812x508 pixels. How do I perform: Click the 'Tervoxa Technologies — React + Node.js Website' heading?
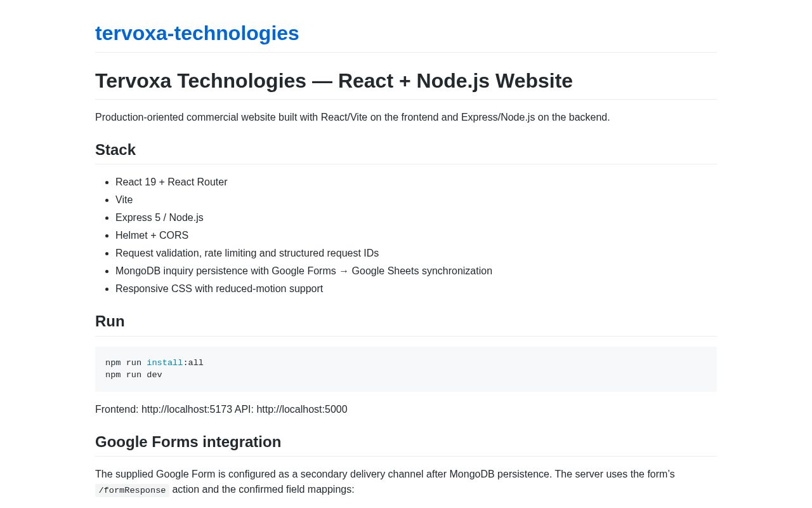[x=334, y=81]
